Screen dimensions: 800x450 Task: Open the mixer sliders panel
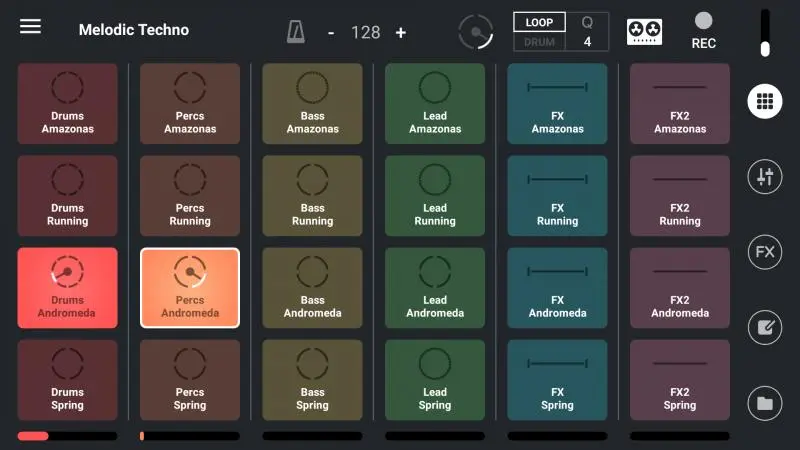(765, 177)
